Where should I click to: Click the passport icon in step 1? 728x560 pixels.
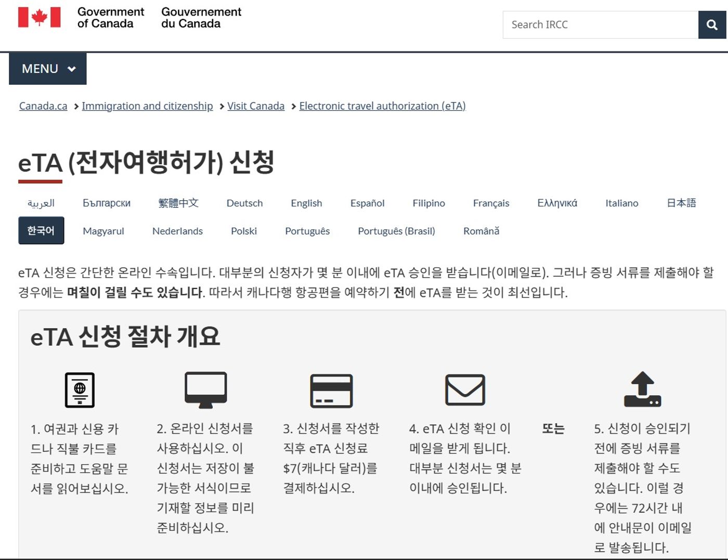click(80, 389)
